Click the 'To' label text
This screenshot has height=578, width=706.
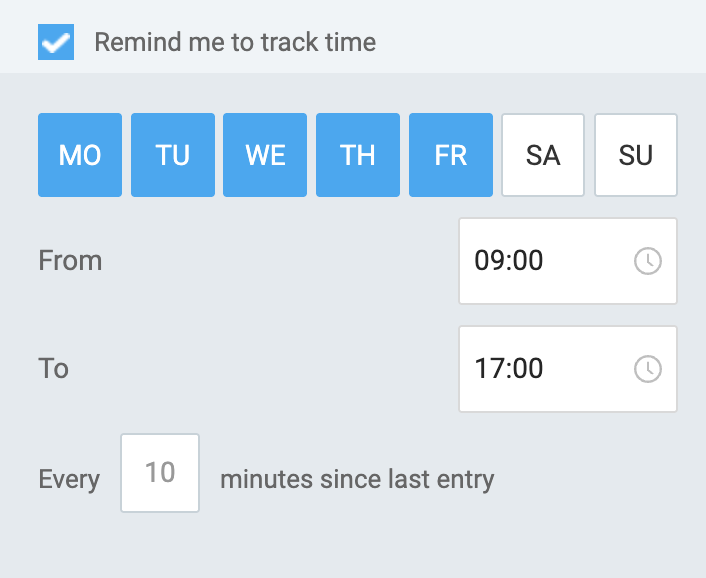pos(54,369)
